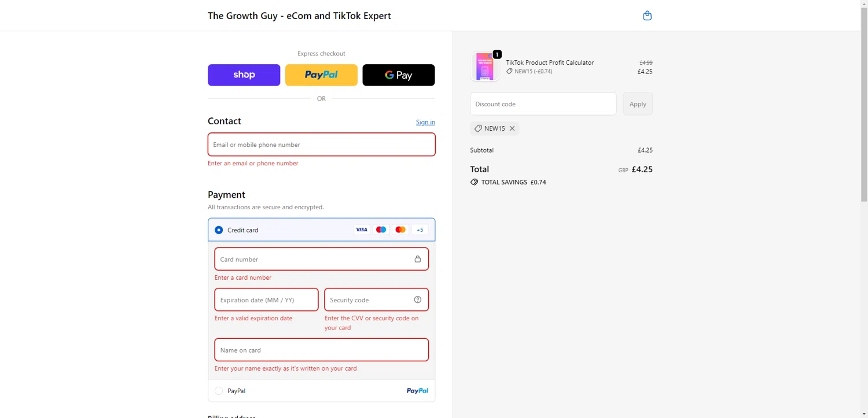The height and width of the screenshot is (418, 868).
Task: Click the quantity badge on product thumbnail
Action: pyautogui.click(x=497, y=54)
